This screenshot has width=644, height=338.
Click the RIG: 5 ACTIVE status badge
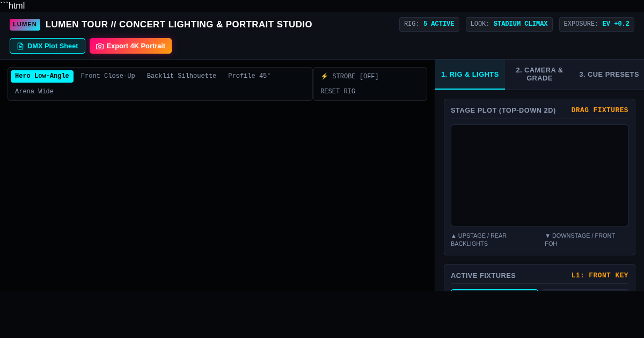click(429, 24)
